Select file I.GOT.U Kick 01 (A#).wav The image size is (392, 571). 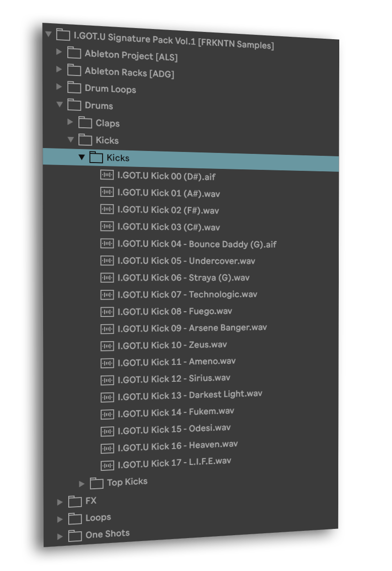point(169,193)
